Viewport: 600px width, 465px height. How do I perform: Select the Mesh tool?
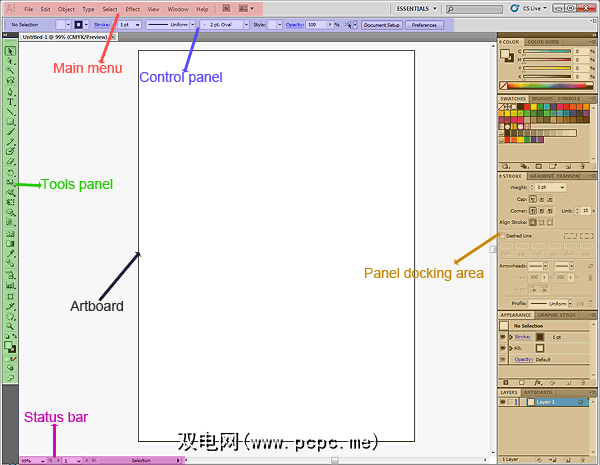coord(10,233)
